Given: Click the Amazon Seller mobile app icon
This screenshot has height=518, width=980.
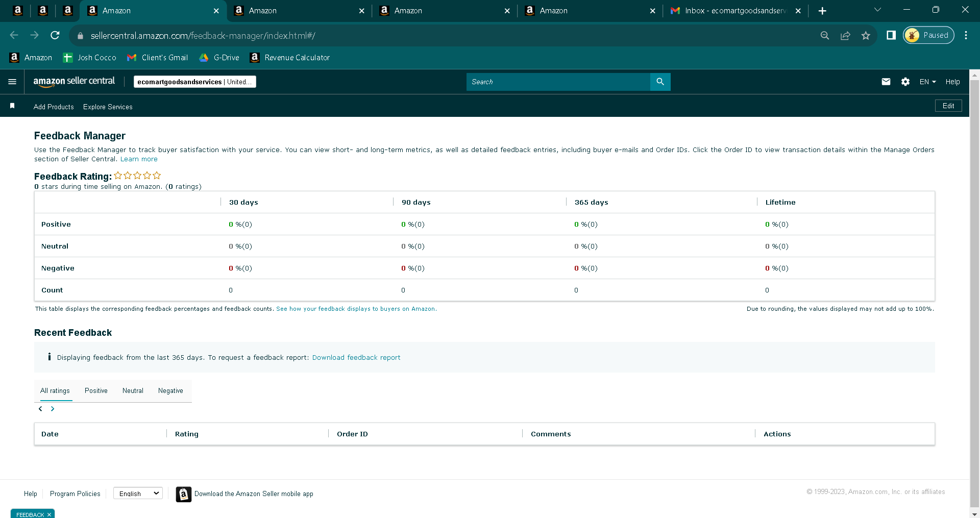Looking at the screenshot, I should point(184,494).
